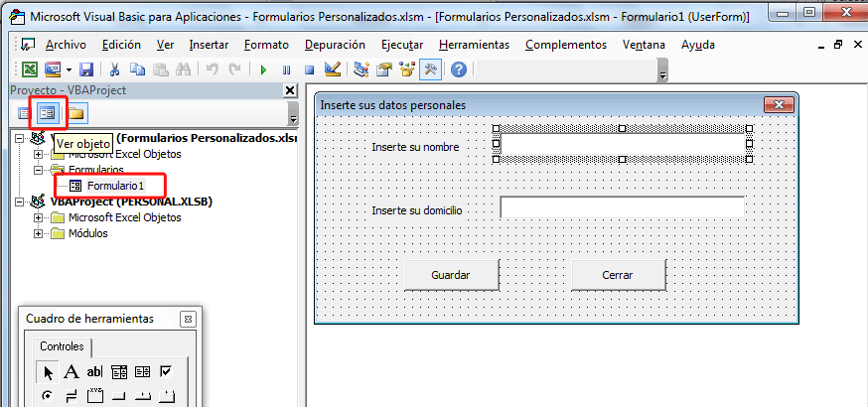Click the Find binoculars icon
Image resolution: width=868 pixels, height=407 pixels.
[183, 69]
